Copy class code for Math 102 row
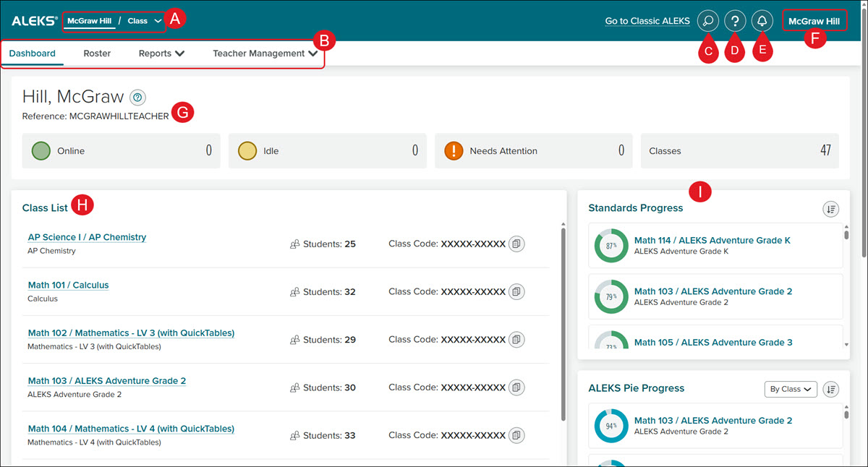The width and height of the screenshot is (868, 467). (516, 339)
